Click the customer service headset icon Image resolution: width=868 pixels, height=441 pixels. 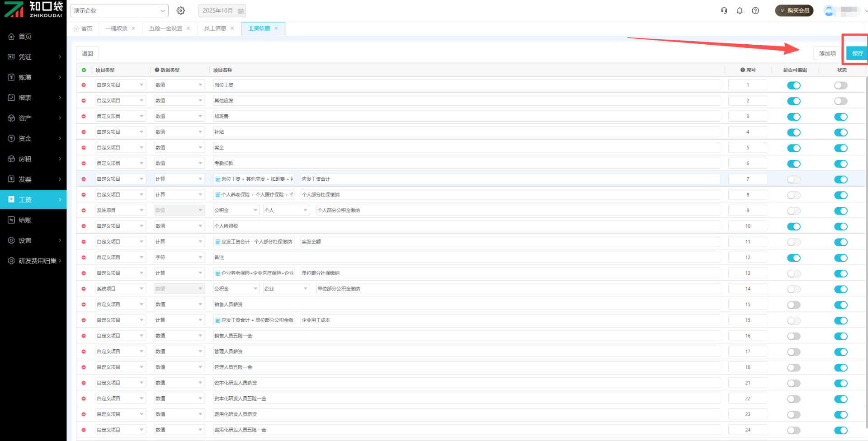click(x=724, y=11)
